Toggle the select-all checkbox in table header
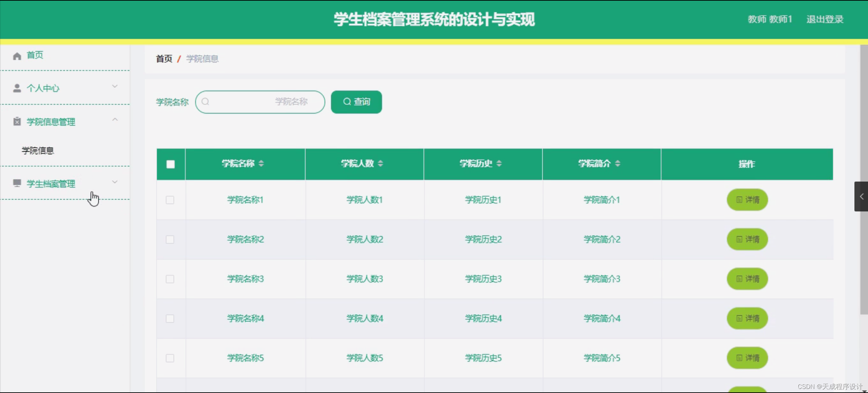The width and height of the screenshot is (868, 393). pos(170,164)
